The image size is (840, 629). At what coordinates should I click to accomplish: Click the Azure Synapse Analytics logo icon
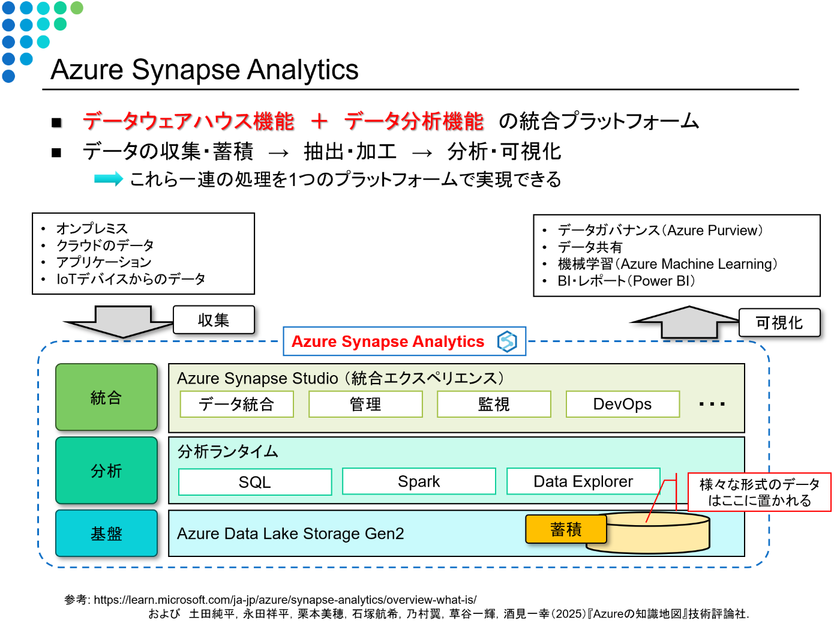506,341
